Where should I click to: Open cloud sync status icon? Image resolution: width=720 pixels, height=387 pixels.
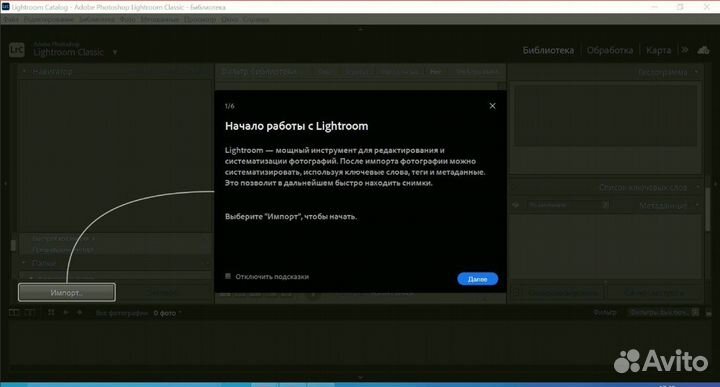coord(703,50)
